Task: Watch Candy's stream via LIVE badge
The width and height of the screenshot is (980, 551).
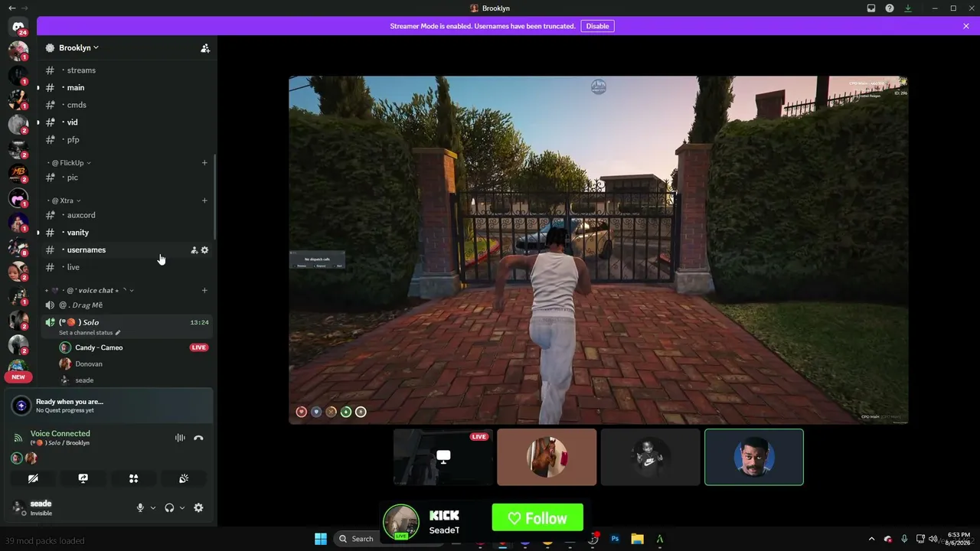Action: (x=199, y=347)
